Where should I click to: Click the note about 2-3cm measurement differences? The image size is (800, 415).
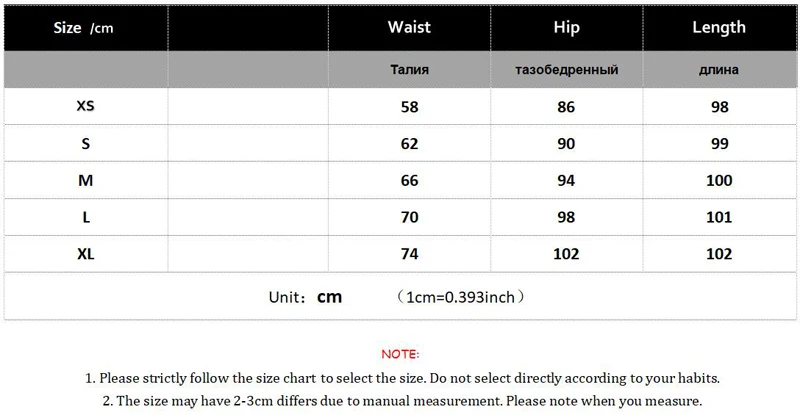point(402,401)
